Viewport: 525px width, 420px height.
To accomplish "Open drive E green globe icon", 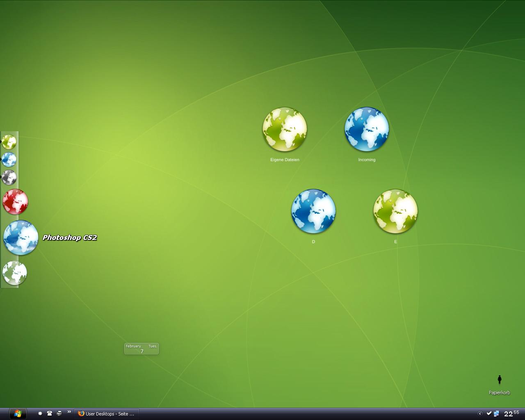I will 395,211.
